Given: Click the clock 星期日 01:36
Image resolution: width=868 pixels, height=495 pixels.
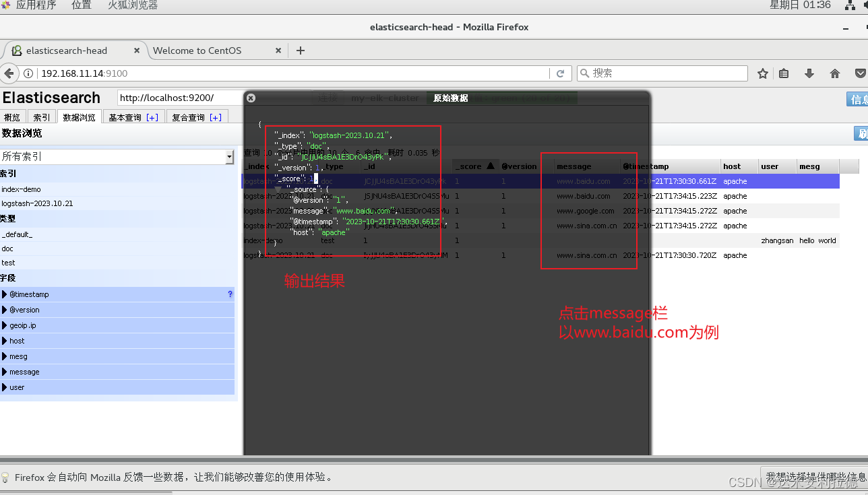Looking at the screenshot, I should click(801, 5).
